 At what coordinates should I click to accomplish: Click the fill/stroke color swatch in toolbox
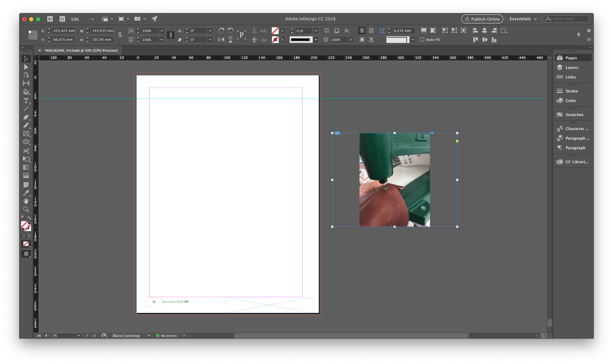pos(26,225)
